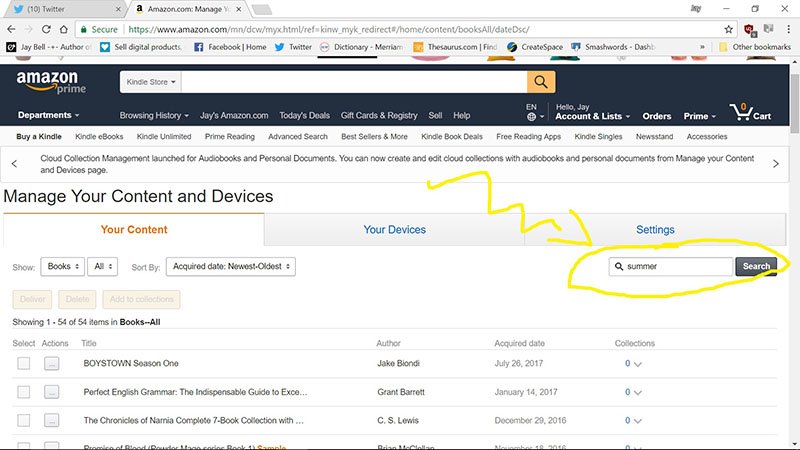Open the CreateSpace bookmark

pyautogui.click(x=535, y=47)
